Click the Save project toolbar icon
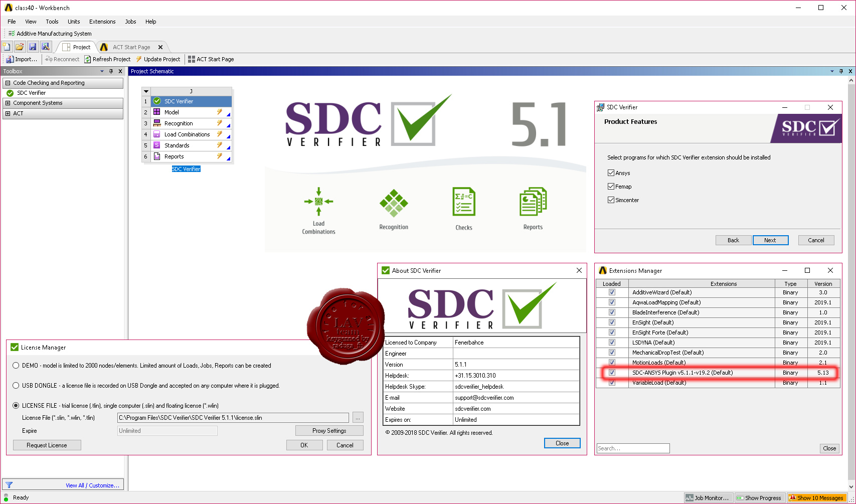856x504 pixels. tap(33, 47)
